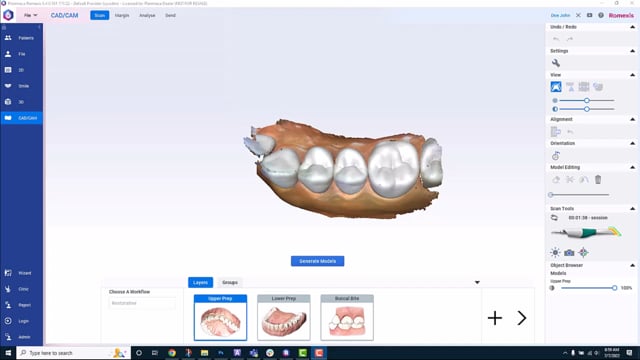Screen dimensions: 640x360
Task: Click the Model Editing scissors cut icon
Action: 570,180
